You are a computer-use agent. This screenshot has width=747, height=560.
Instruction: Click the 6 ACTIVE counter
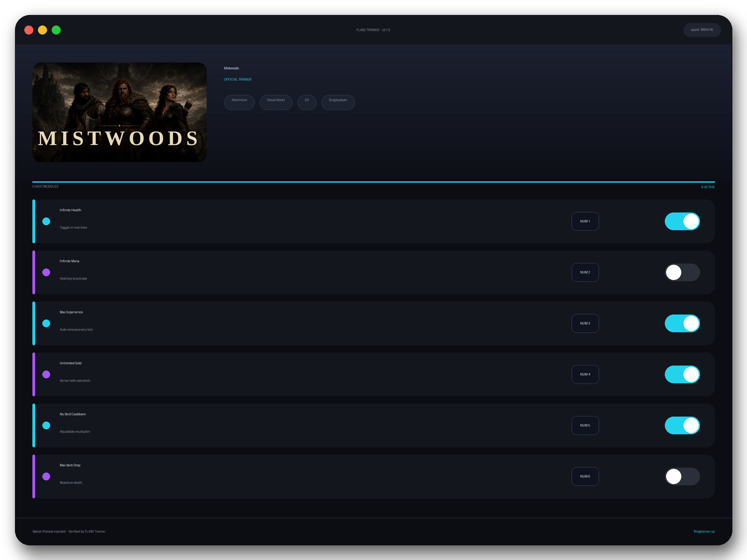pos(708,187)
